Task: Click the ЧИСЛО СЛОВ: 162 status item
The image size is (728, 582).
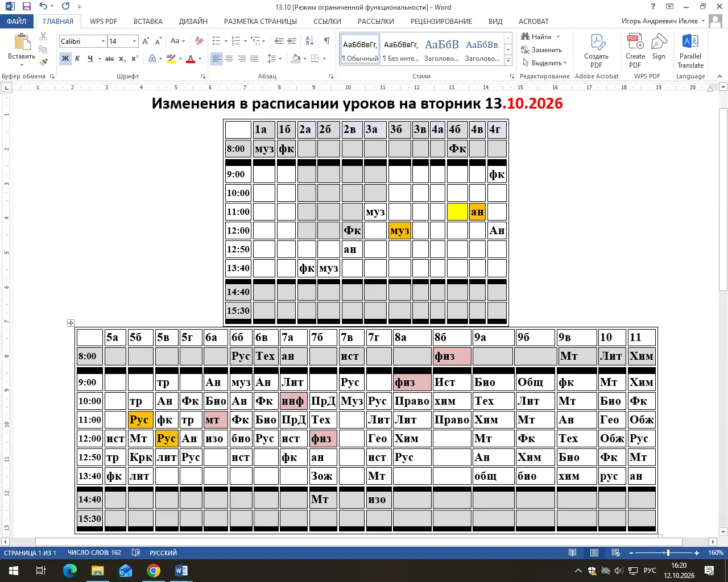Action: tap(94, 552)
